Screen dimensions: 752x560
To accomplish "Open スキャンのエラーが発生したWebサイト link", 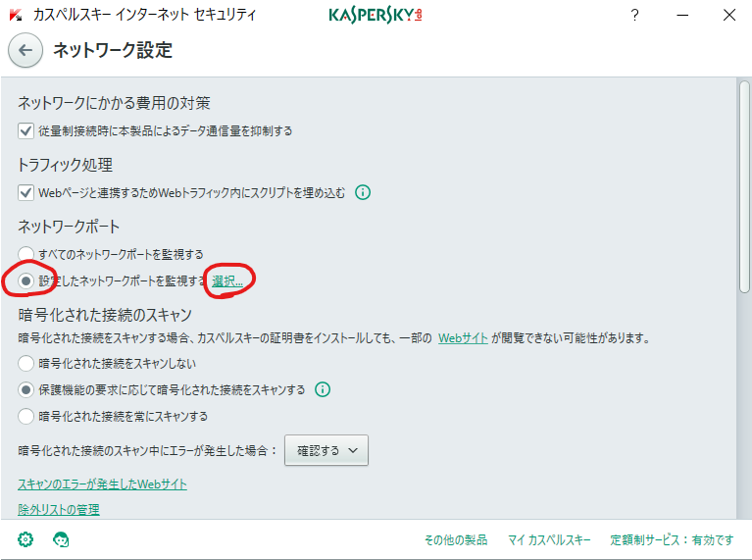I will pyautogui.click(x=102, y=484).
